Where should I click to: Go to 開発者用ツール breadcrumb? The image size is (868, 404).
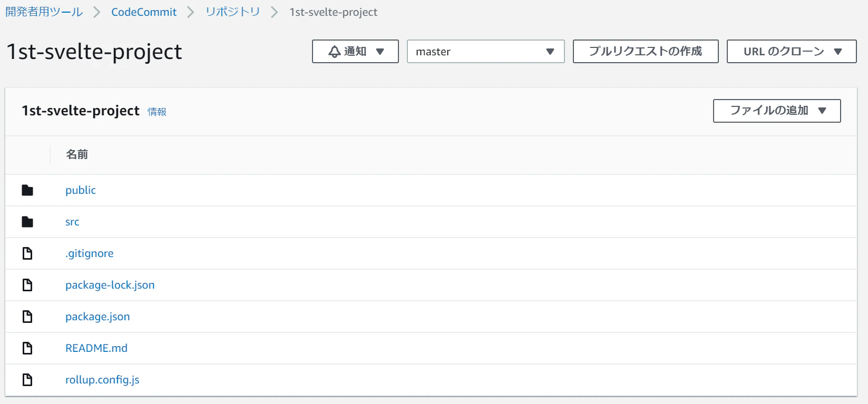(x=44, y=12)
